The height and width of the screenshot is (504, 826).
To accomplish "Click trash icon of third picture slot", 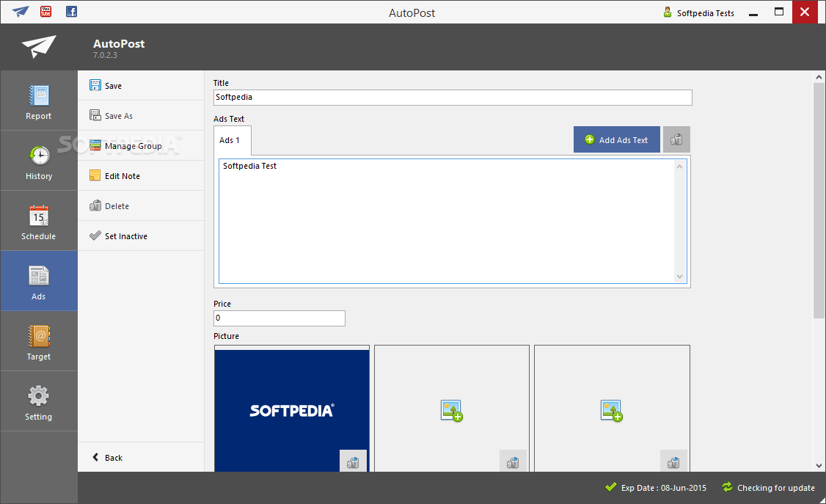I will [673, 462].
